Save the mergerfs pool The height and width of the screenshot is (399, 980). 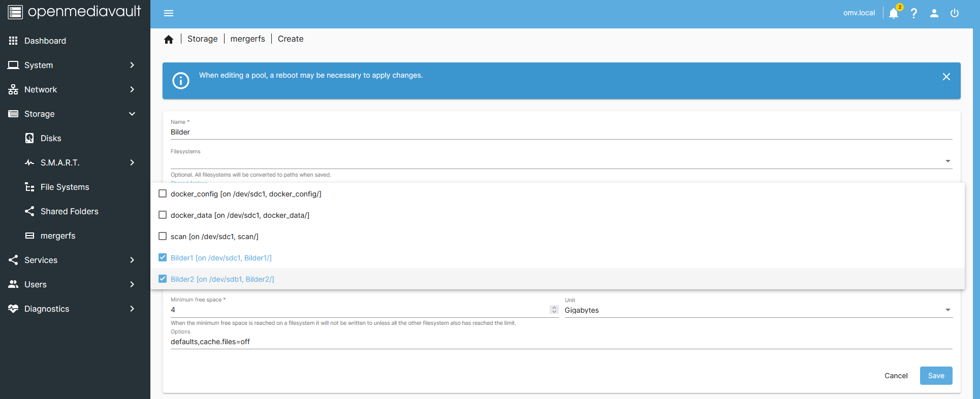tap(936, 376)
